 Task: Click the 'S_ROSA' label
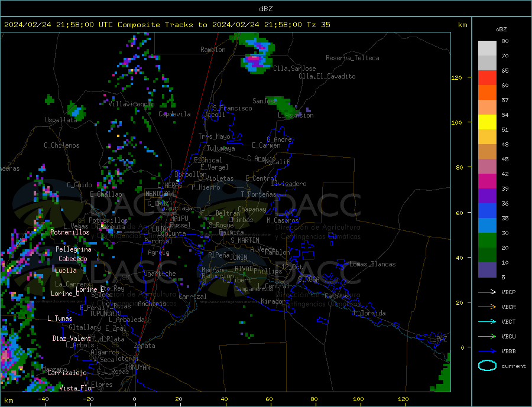309,279
